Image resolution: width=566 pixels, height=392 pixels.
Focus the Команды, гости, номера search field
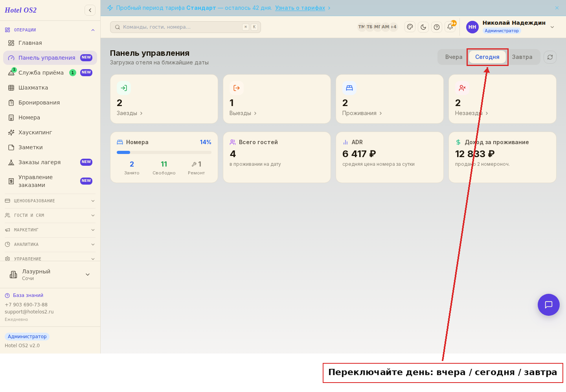tap(186, 27)
